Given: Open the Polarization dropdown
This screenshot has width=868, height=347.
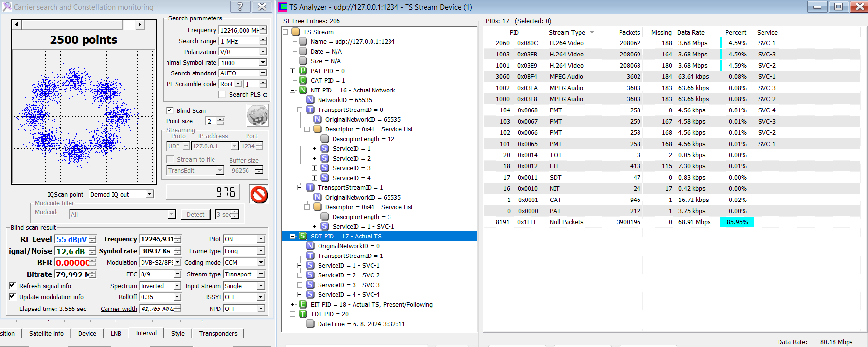Looking at the screenshot, I should 263,52.
